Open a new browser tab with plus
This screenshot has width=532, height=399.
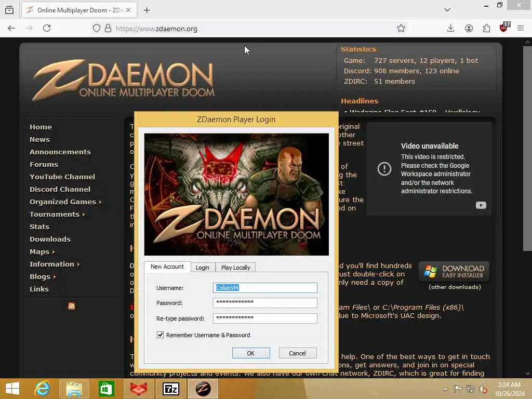click(x=147, y=10)
